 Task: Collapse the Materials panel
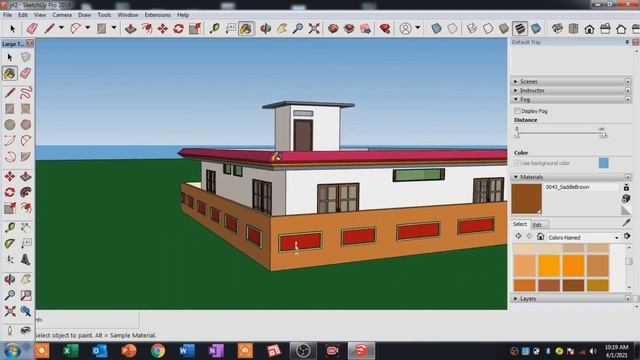571,177
